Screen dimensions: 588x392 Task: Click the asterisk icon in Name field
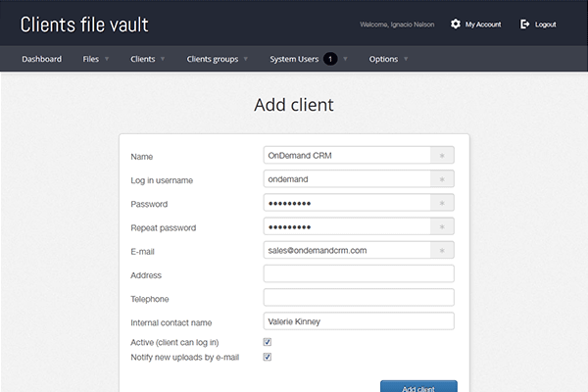(x=442, y=155)
